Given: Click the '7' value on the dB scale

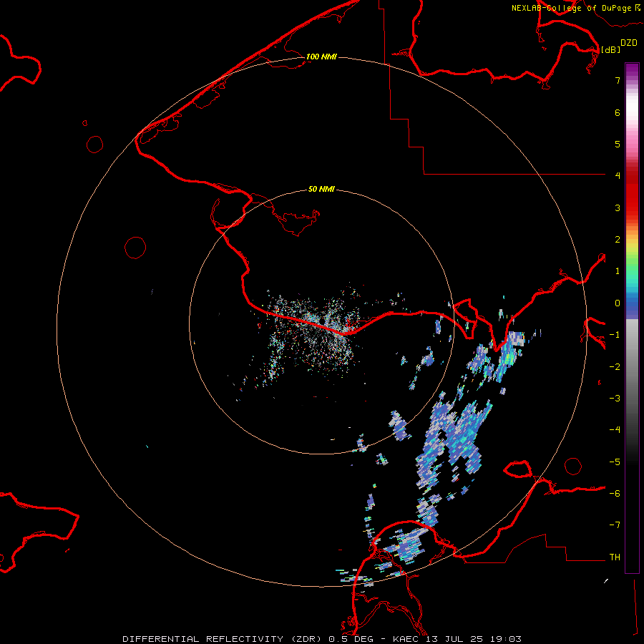Looking at the screenshot, I should tap(618, 80).
